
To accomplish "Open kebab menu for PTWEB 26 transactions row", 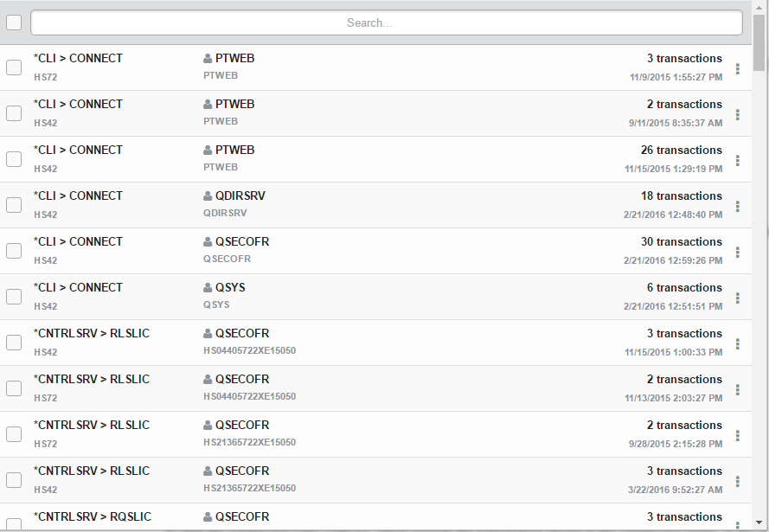I will 737,160.
